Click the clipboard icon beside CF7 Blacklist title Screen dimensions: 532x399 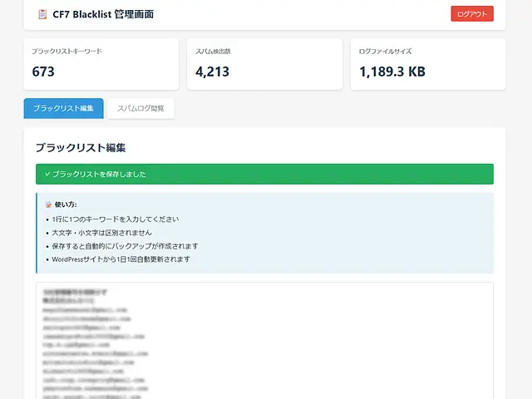point(42,14)
